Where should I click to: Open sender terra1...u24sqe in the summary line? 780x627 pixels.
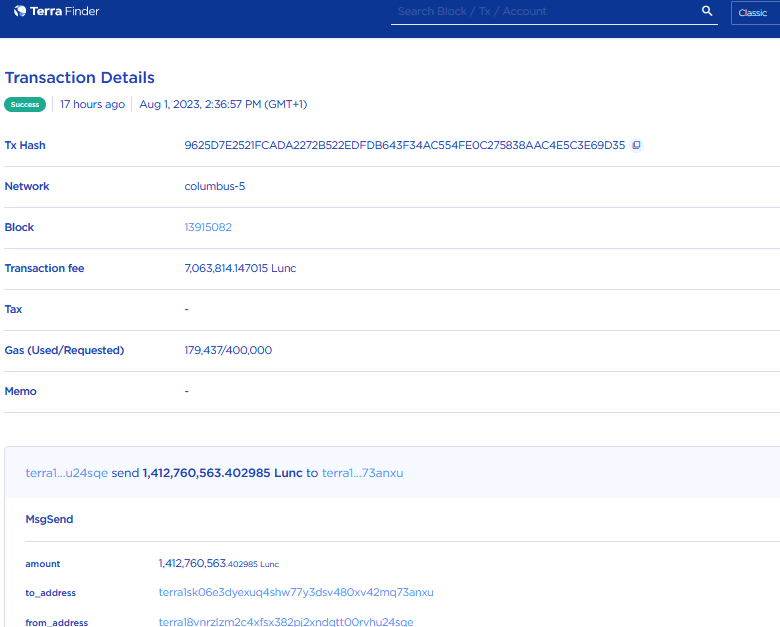tap(66, 472)
